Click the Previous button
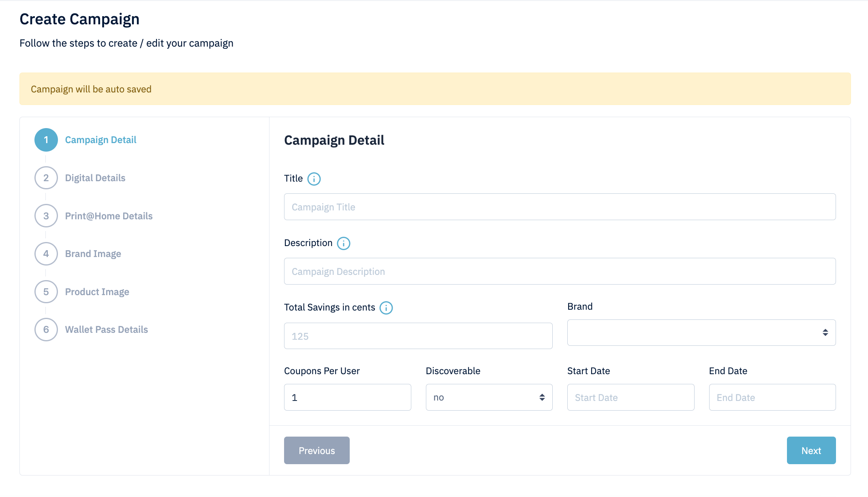Image resolution: width=868 pixels, height=497 pixels. (316, 450)
